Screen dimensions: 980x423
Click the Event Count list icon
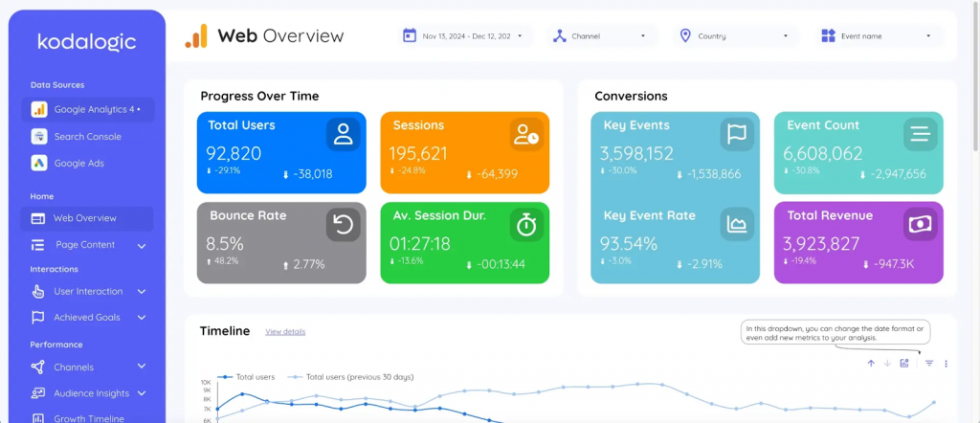point(920,135)
